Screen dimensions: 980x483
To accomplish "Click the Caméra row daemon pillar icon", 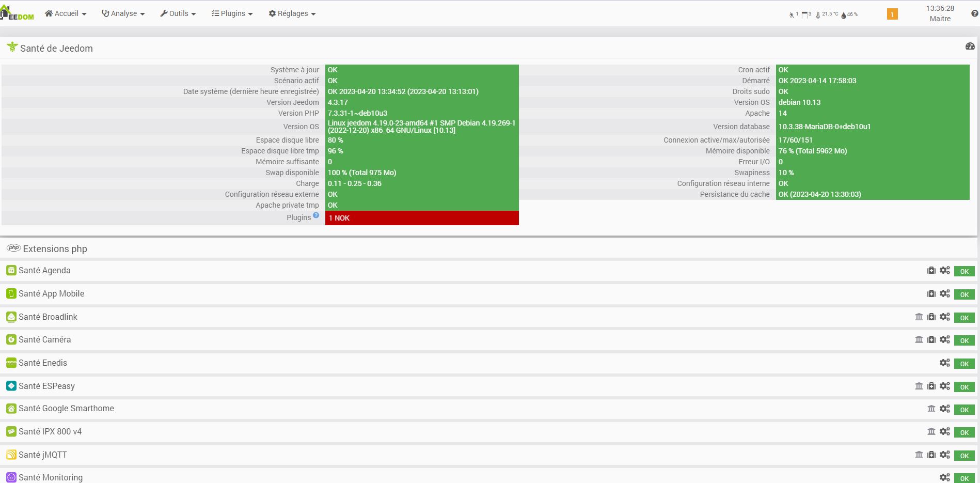I will [919, 339].
